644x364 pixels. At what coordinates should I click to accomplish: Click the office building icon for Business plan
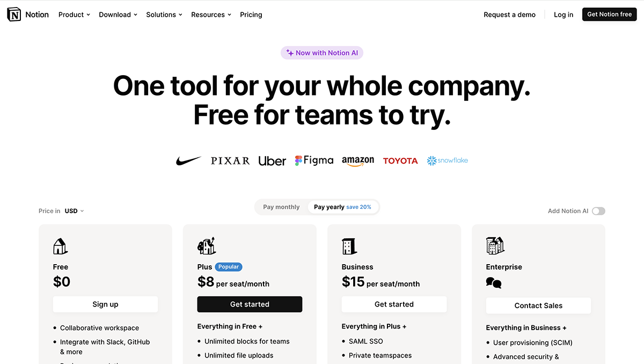349,246
